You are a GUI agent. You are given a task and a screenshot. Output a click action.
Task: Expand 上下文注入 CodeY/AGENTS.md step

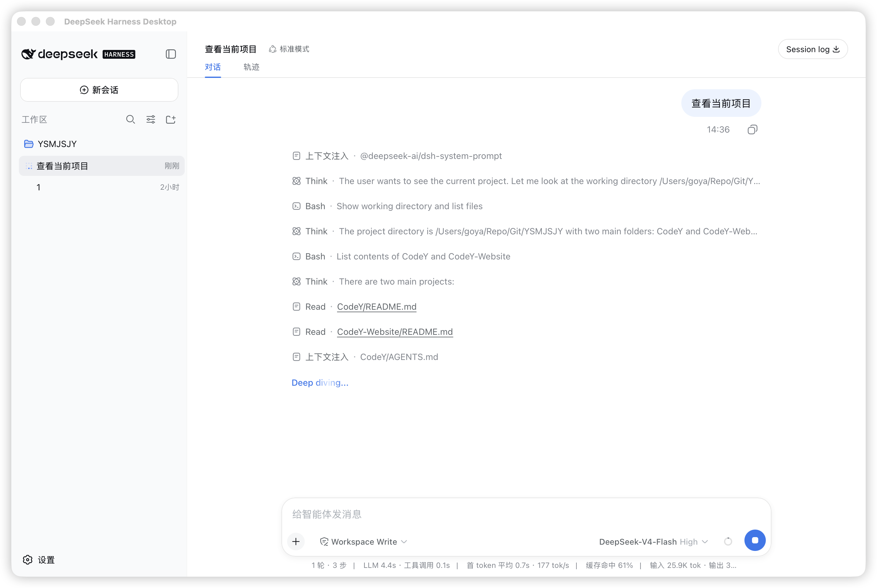[x=365, y=357]
